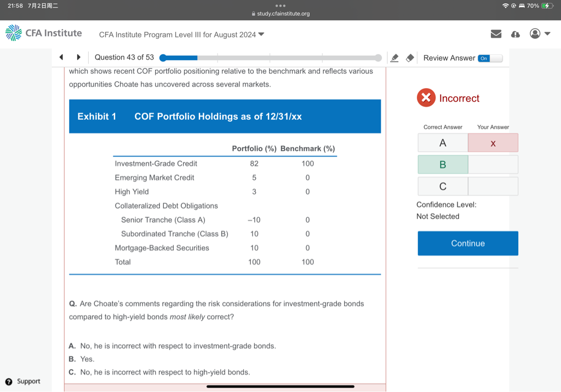Click the question progress bar

270,57
